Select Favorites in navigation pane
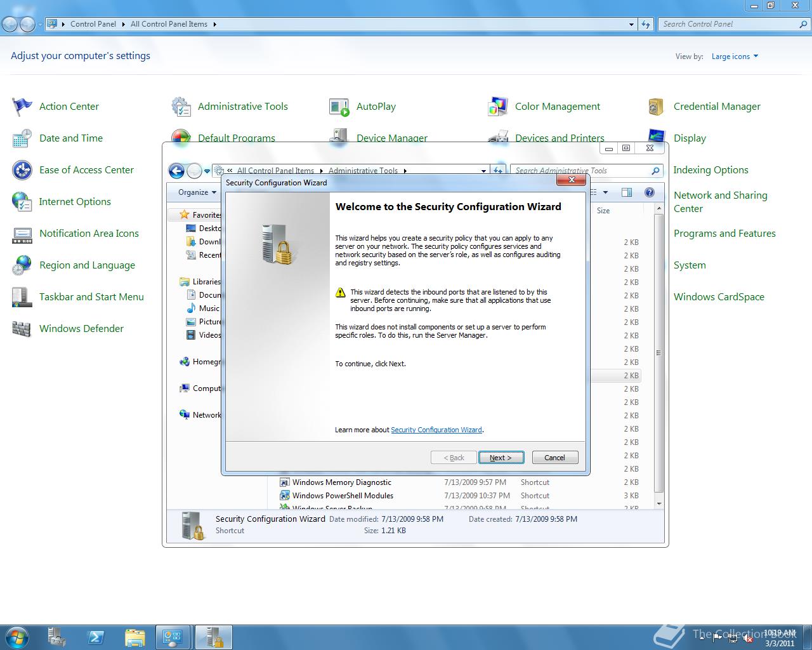 200,215
